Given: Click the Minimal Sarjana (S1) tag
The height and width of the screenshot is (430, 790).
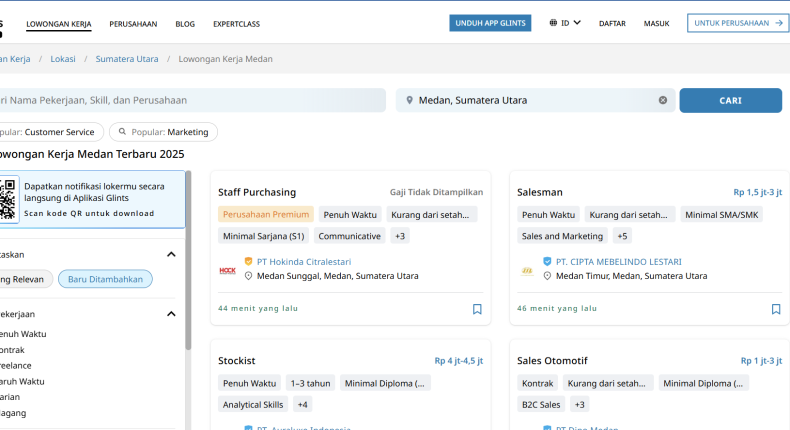Looking at the screenshot, I should click(x=264, y=236).
